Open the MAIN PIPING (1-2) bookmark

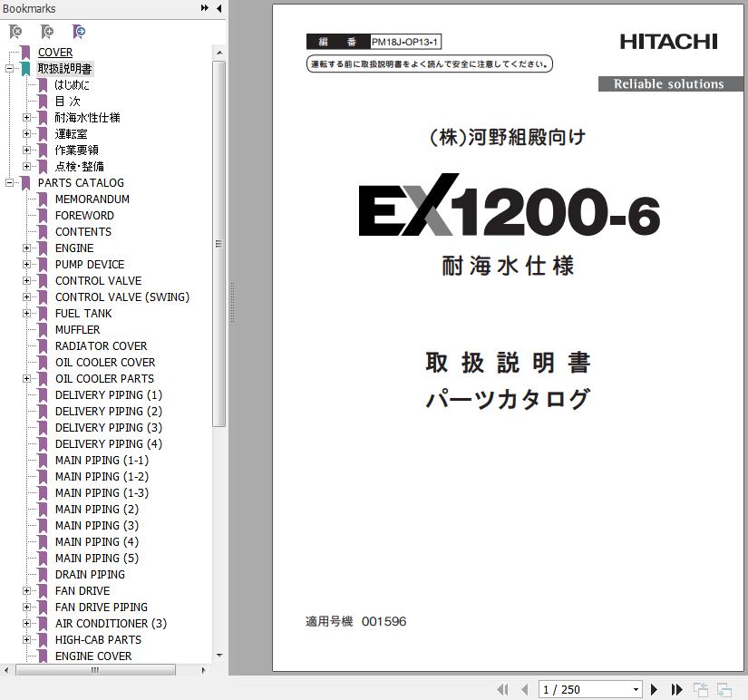point(102,476)
